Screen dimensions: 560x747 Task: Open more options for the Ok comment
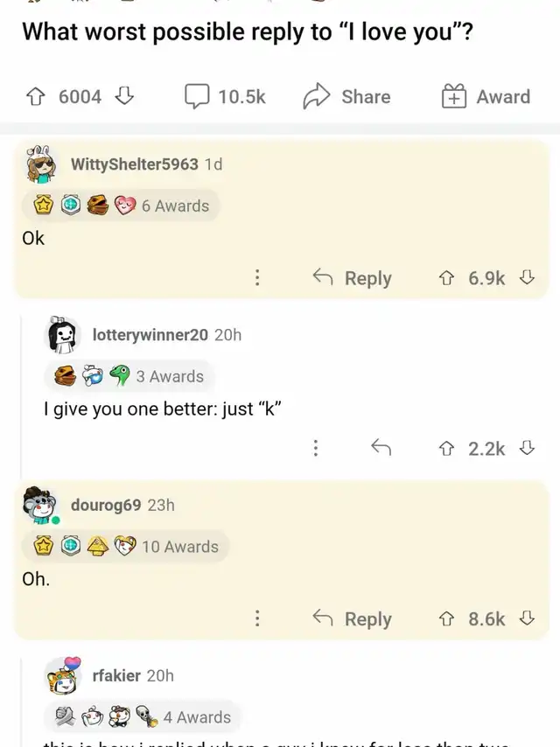(x=256, y=278)
